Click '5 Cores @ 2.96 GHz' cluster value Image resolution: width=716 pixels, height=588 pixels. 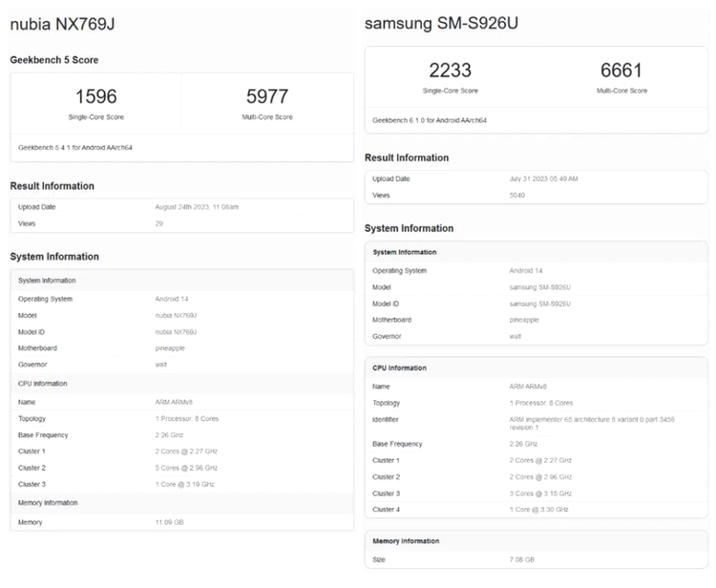coord(186,468)
